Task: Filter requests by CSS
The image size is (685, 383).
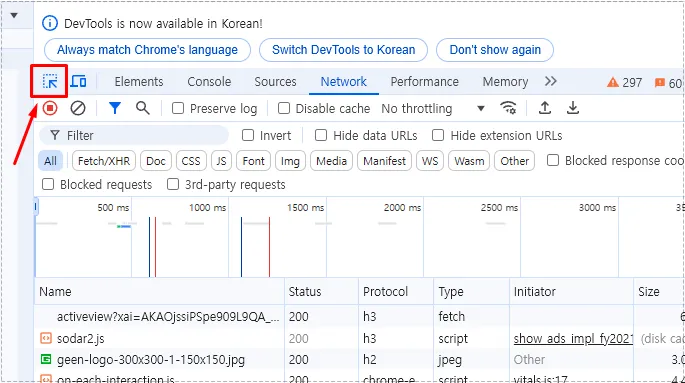Action: click(191, 161)
